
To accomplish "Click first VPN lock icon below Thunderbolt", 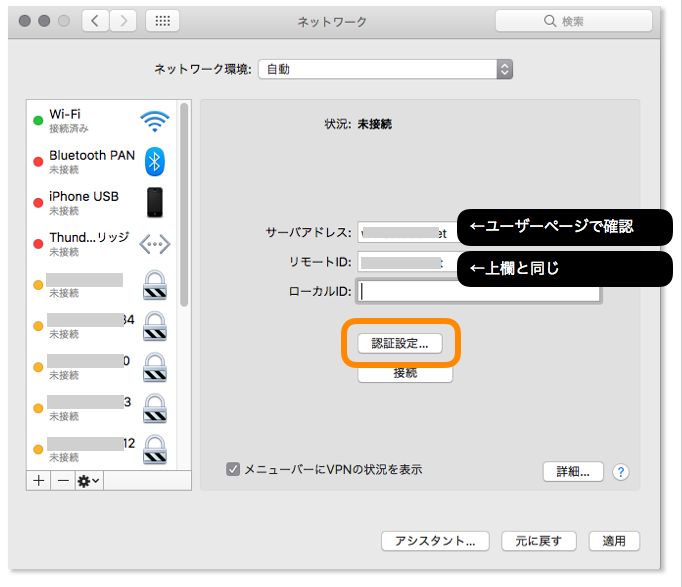I will [x=155, y=285].
